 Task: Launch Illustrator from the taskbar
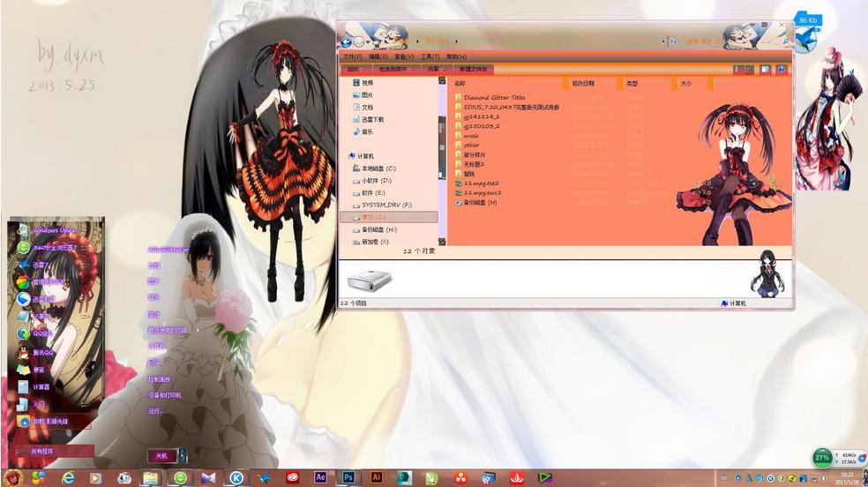tap(377, 477)
